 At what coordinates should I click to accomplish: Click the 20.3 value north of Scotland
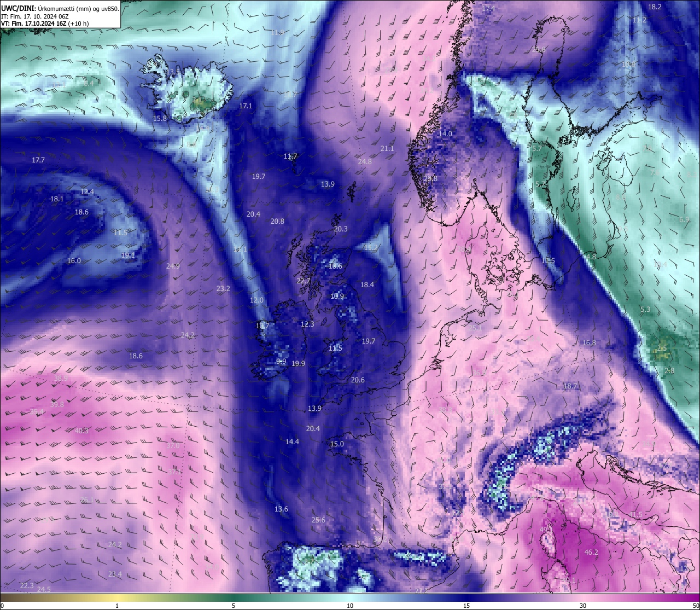(340, 229)
